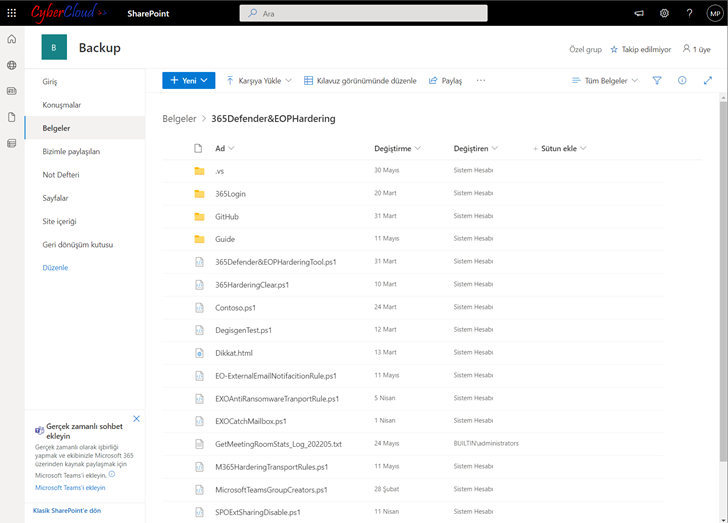Click the Contoso.ps1 script file icon
Viewport: 728px width, 523px height.
tap(199, 307)
